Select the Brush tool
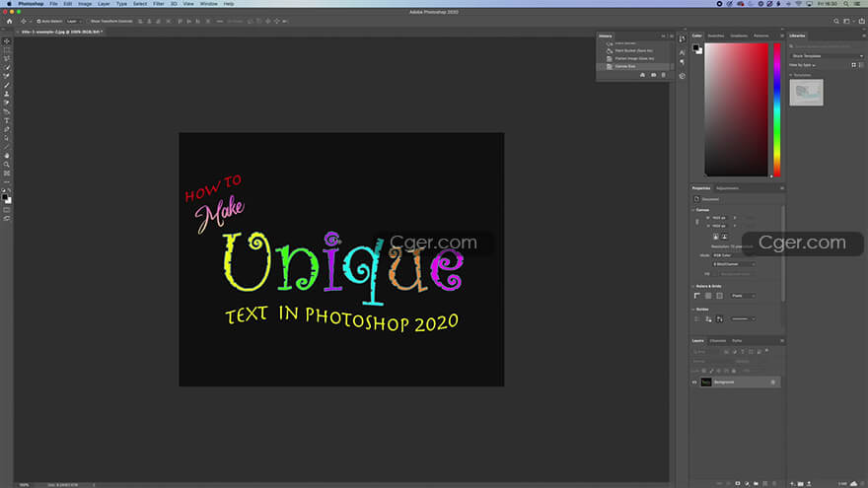 pyautogui.click(x=7, y=85)
